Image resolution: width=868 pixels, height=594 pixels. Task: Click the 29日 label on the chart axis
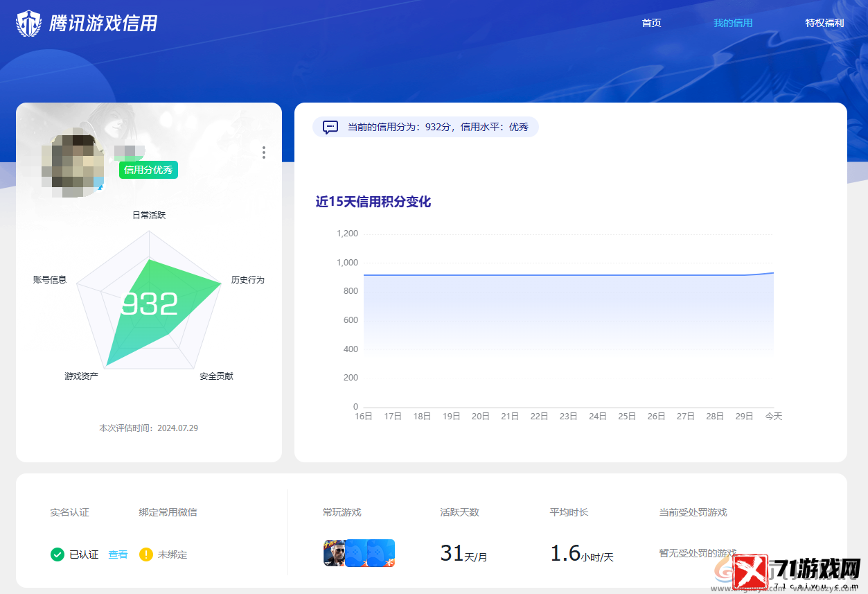pyautogui.click(x=744, y=417)
